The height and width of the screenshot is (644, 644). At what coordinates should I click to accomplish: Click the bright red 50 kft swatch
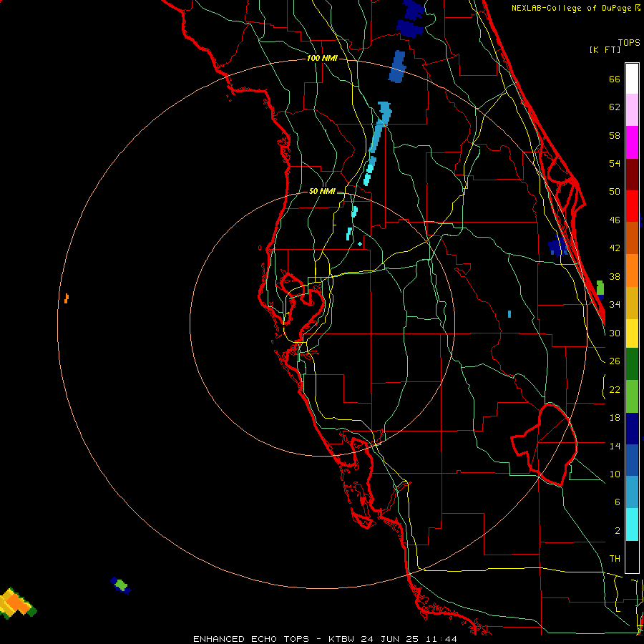(x=632, y=206)
